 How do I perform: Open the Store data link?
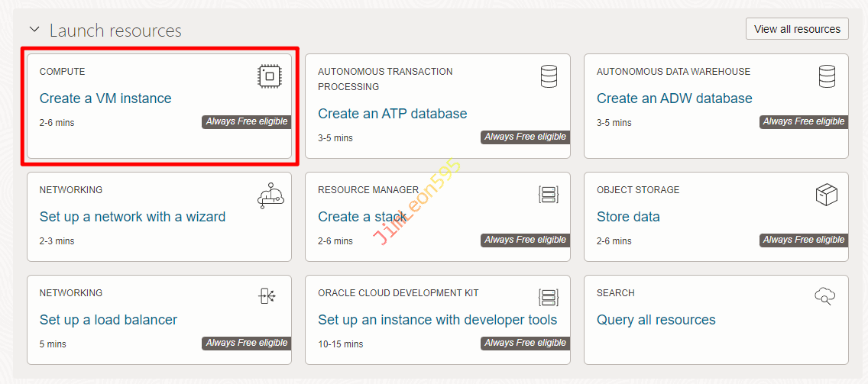(x=627, y=217)
